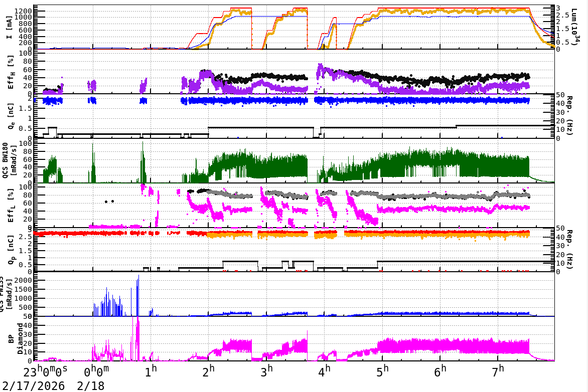588x392 pixels.
Task: Click the 3h time axis label
Action: tap(266, 372)
